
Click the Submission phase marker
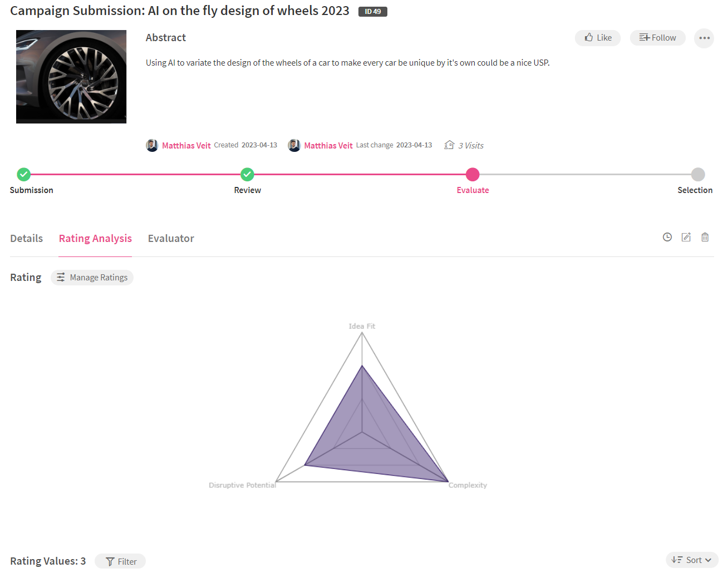coord(23,174)
